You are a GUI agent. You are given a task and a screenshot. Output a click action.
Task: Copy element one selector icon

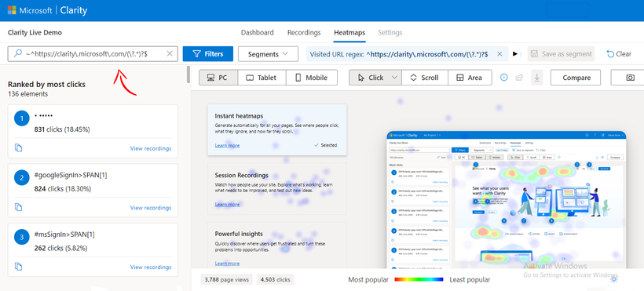tap(18, 147)
